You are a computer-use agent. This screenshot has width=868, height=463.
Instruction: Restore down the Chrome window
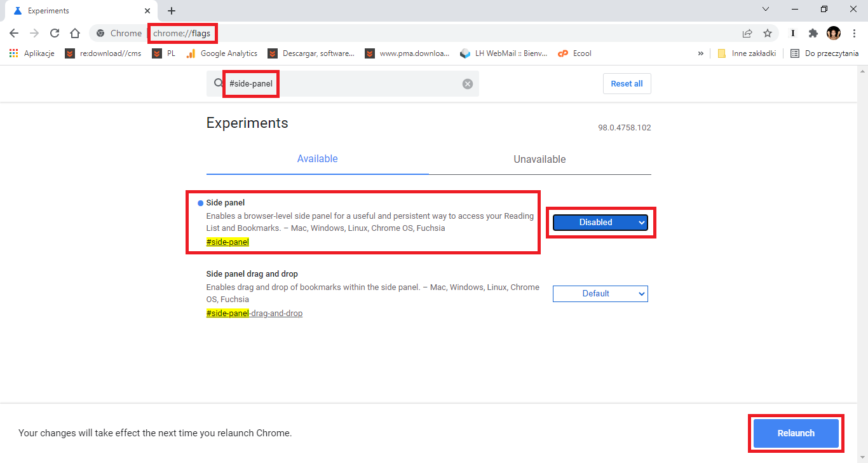(x=824, y=9)
